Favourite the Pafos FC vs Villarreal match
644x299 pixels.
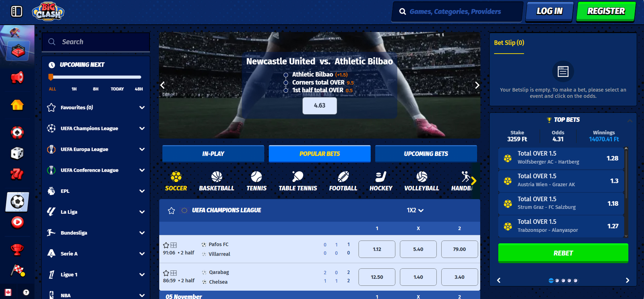pos(166,245)
